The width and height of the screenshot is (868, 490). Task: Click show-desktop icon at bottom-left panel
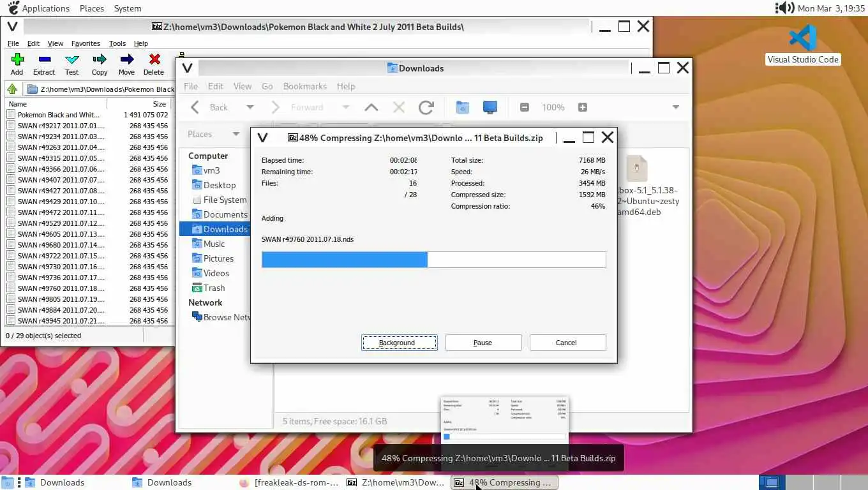[8, 482]
